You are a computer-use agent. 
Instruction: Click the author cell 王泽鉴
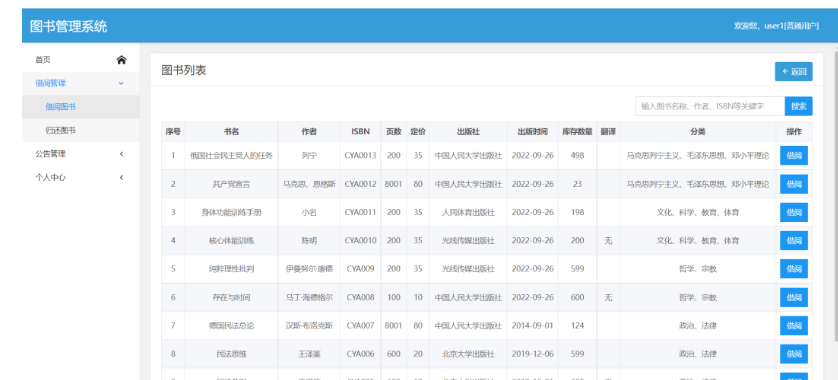tap(309, 354)
